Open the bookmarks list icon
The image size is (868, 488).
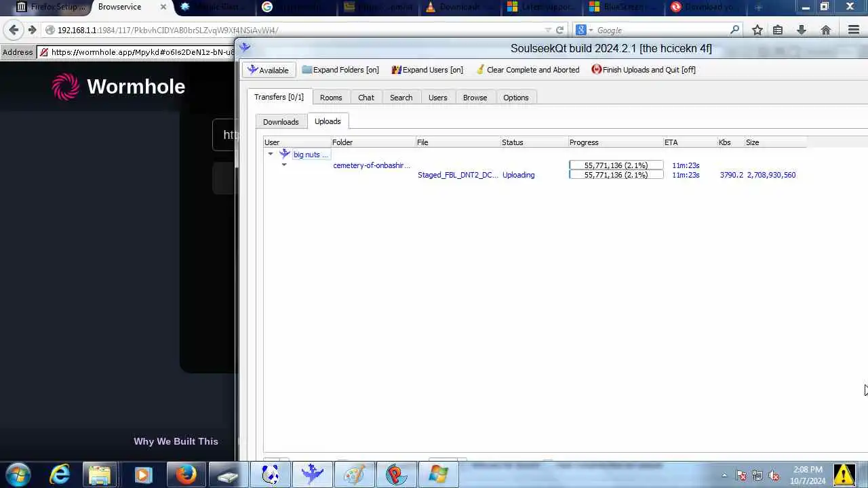click(778, 30)
